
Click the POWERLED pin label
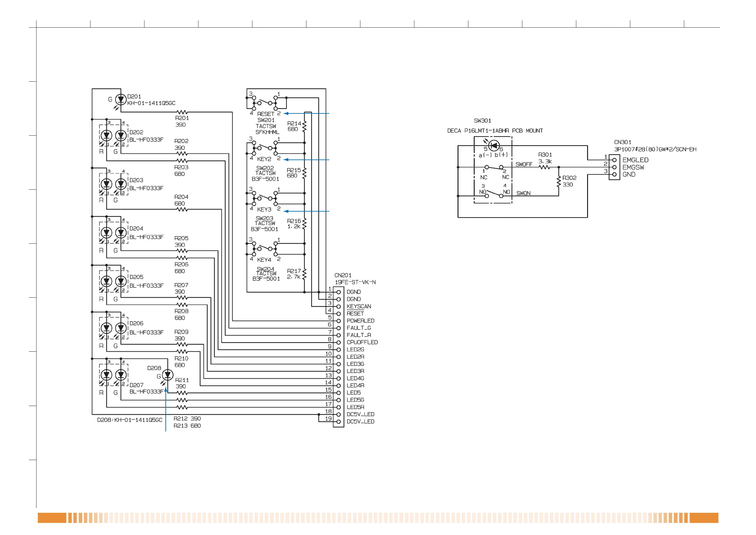[360, 321]
